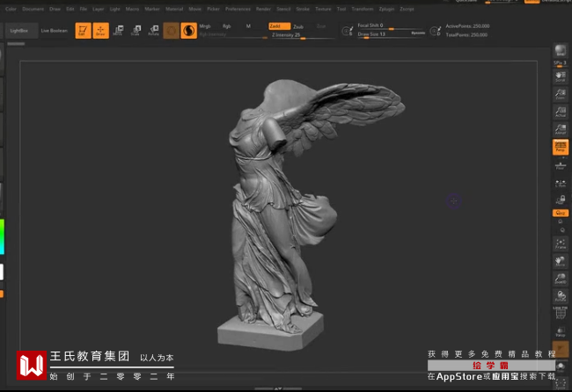Click the Frame mesh icon

[561, 243]
